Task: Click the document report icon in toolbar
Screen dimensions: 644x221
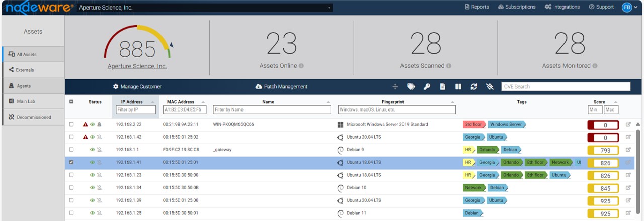Action: 442,86
